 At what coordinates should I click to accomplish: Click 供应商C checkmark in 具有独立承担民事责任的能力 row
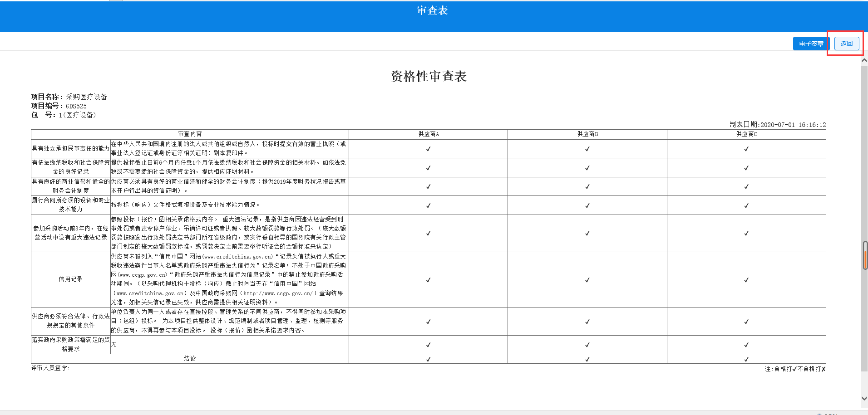(x=746, y=149)
